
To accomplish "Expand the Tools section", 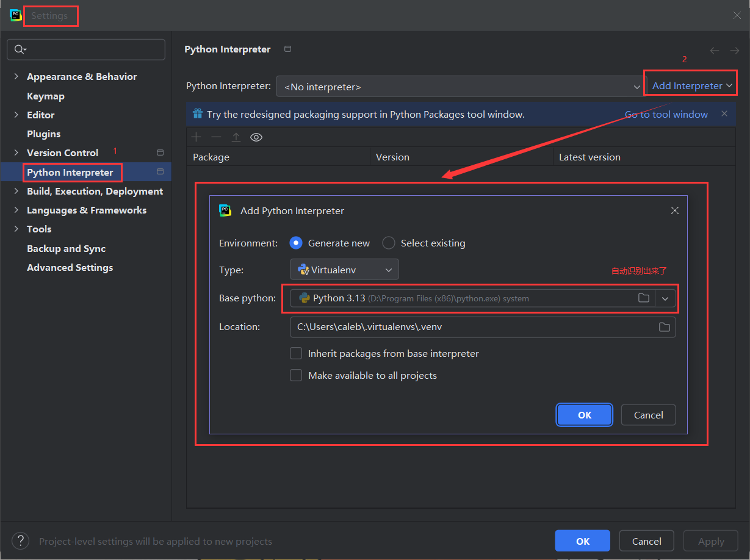I will [16, 229].
